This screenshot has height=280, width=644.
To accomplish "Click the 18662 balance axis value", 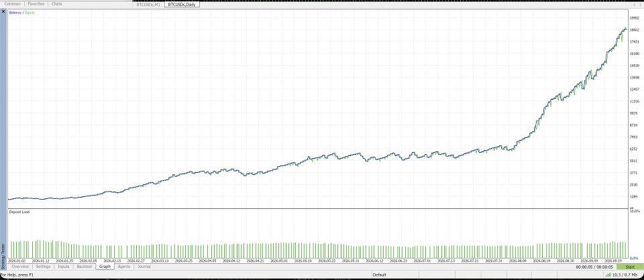I will coord(635,30).
